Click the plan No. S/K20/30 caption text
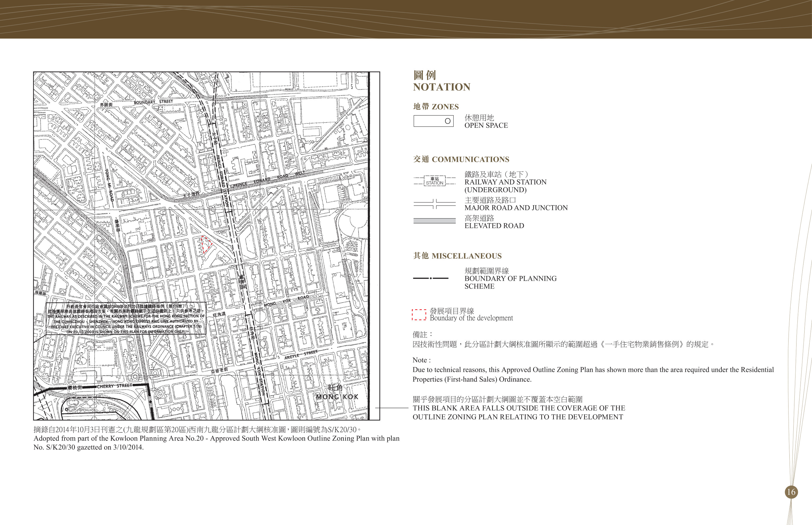 tap(216, 443)
